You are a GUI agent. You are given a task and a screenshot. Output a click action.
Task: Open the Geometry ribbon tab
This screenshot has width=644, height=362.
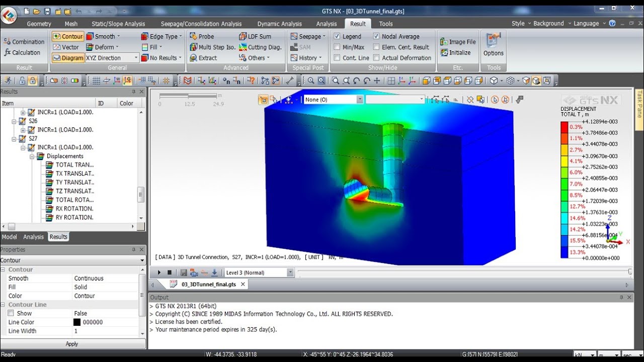pos(39,24)
